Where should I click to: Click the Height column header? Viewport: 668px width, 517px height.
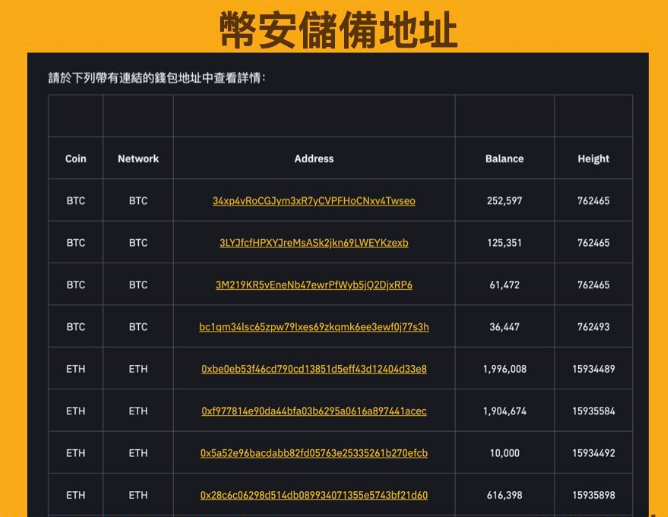593,159
